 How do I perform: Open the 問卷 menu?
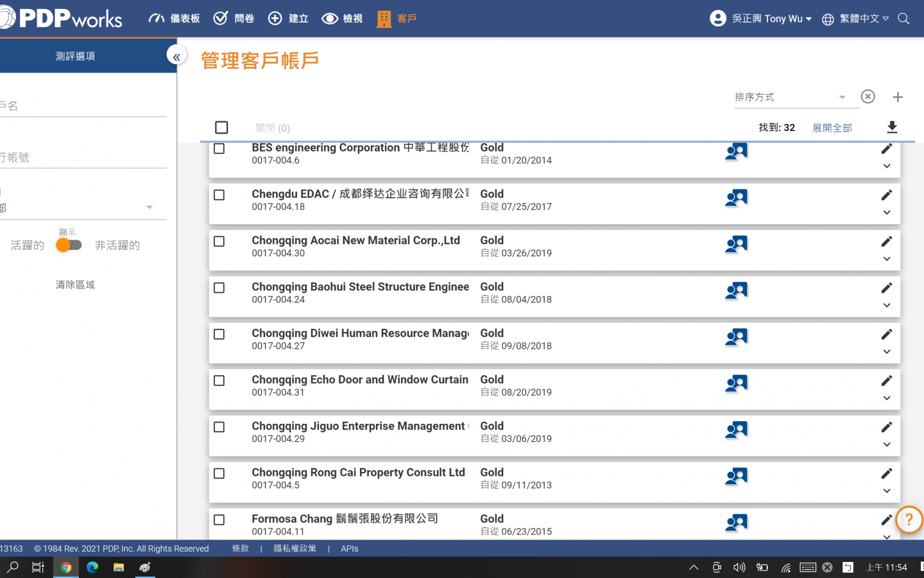point(234,19)
